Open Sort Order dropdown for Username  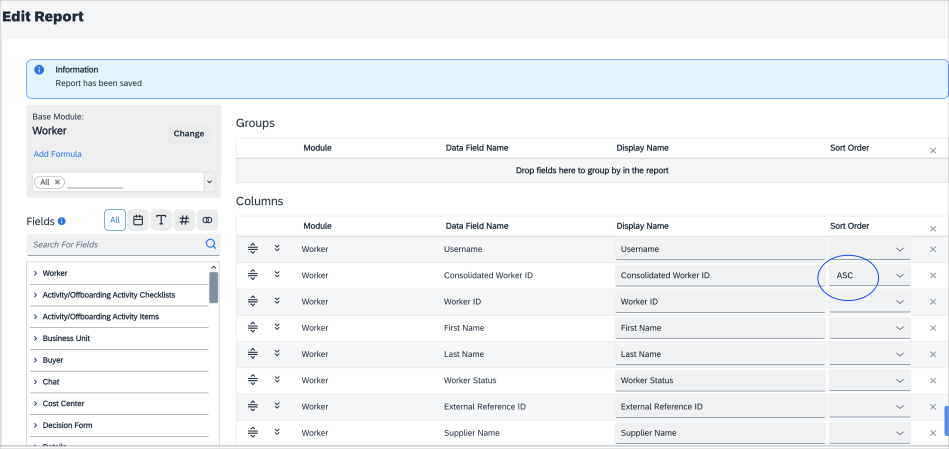[870, 249]
